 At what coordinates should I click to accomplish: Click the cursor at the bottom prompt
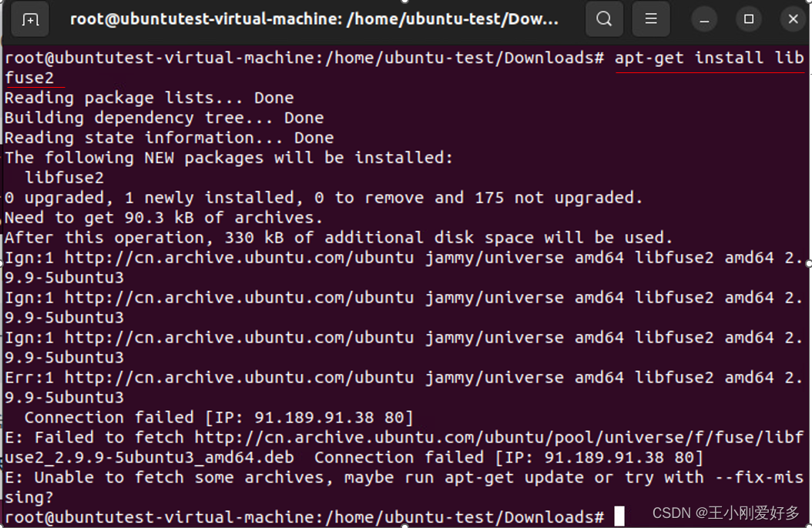click(619, 516)
